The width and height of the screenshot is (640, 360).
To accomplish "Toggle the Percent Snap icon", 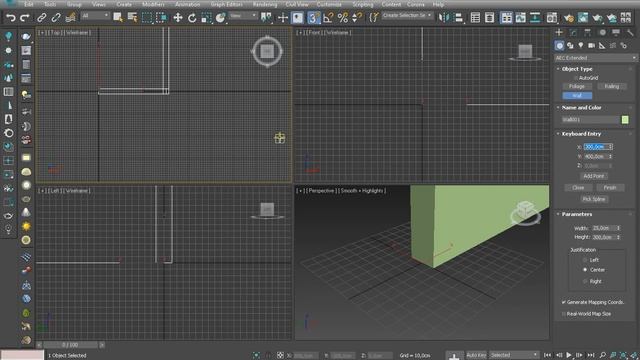I will click(x=342, y=17).
